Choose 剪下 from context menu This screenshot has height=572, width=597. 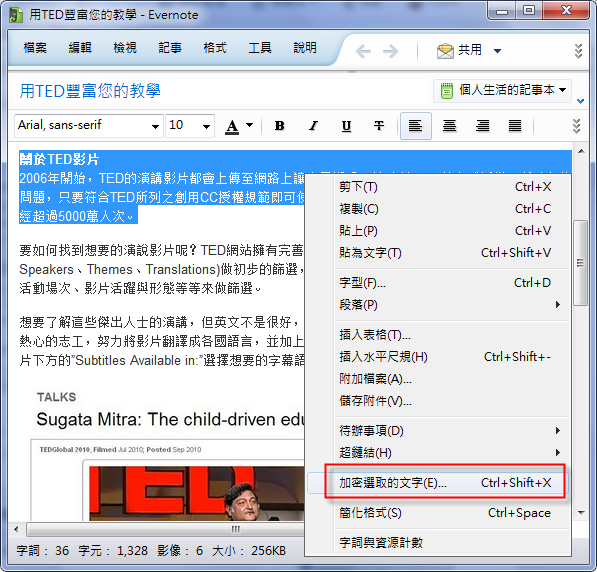coord(438,187)
